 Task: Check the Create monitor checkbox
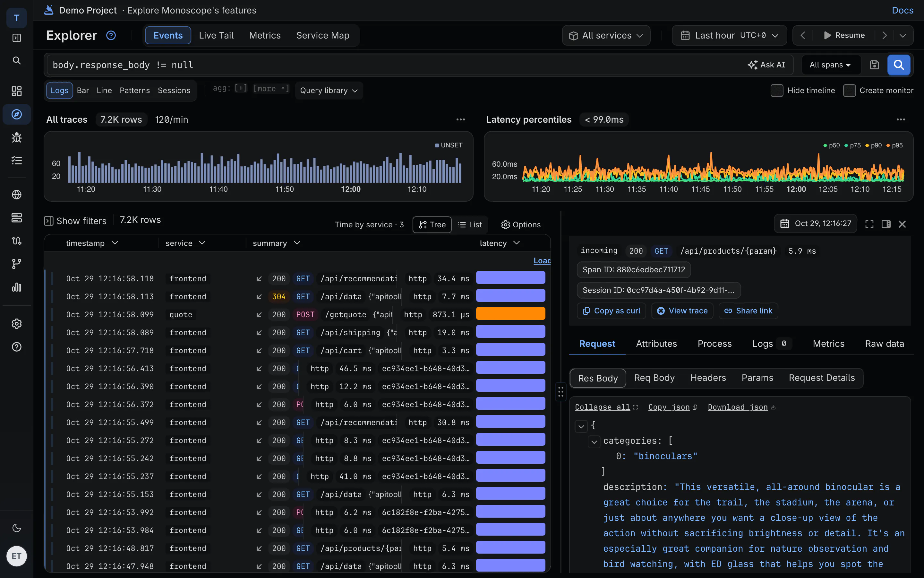[849, 91]
